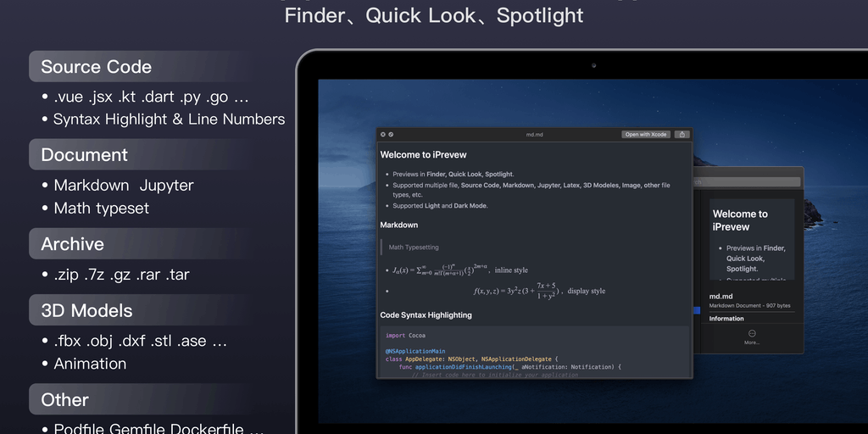Click the Markdown heading in Quick Look preview
Image resolution: width=868 pixels, height=434 pixels.
pos(398,225)
